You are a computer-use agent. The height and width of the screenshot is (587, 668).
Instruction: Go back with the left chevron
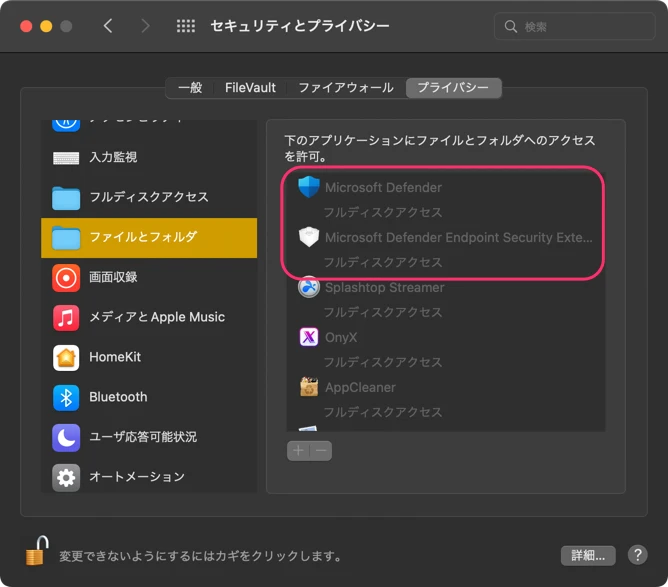click(x=108, y=26)
